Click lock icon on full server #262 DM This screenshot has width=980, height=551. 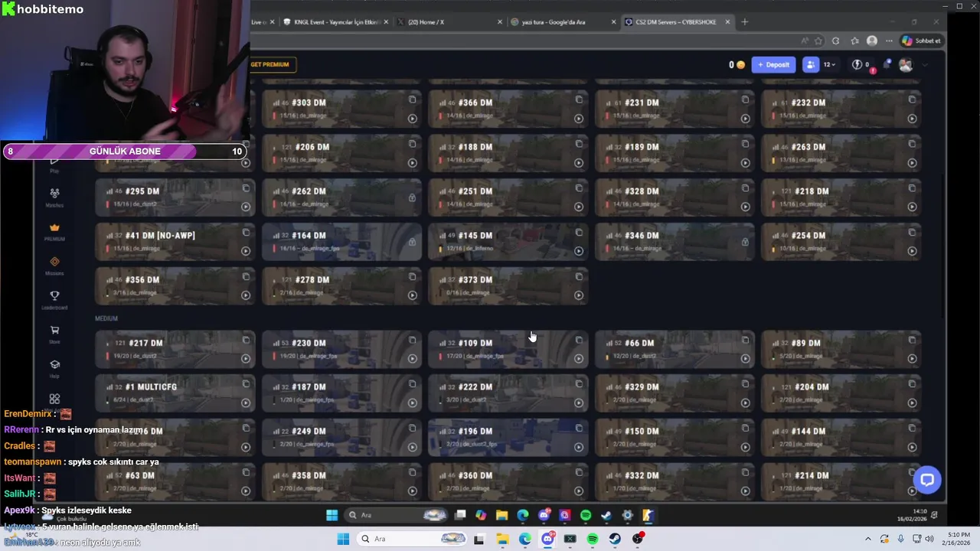[412, 198]
